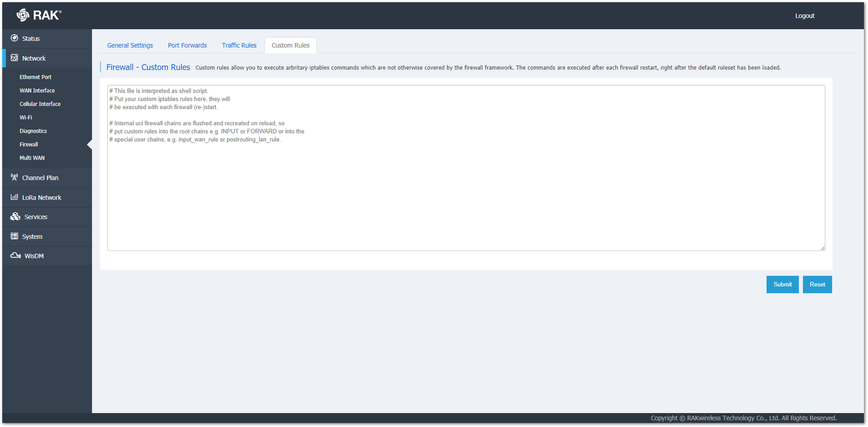Open the System menu label
The width and height of the screenshot is (868, 427).
coord(32,237)
